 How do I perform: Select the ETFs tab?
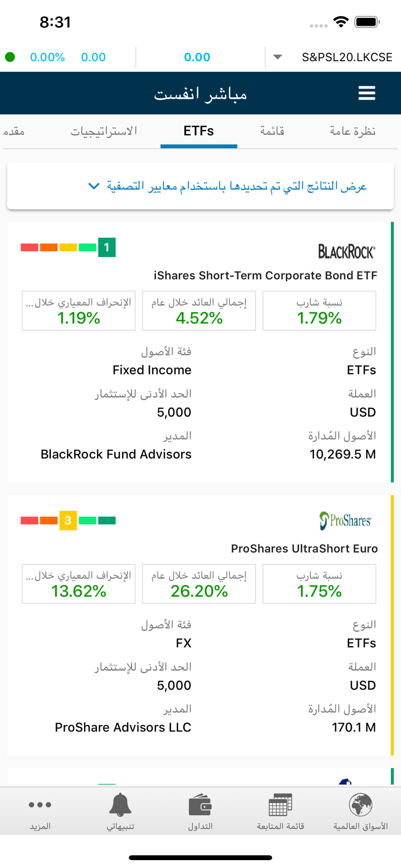199,131
